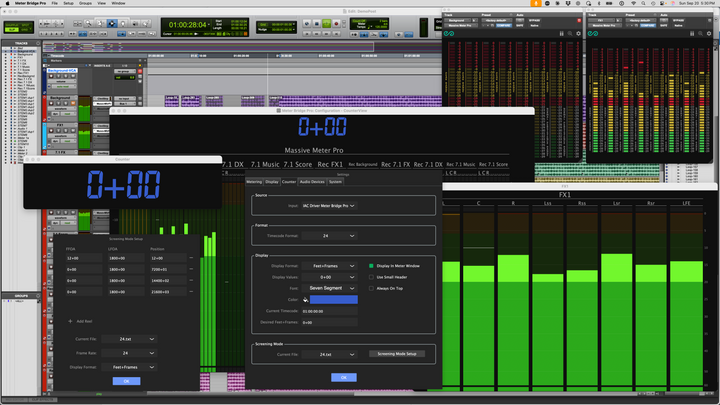Remove the reel row with position 21600+03
Image resolution: width=720 pixels, height=405 pixels.
click(x=191, y=292)
